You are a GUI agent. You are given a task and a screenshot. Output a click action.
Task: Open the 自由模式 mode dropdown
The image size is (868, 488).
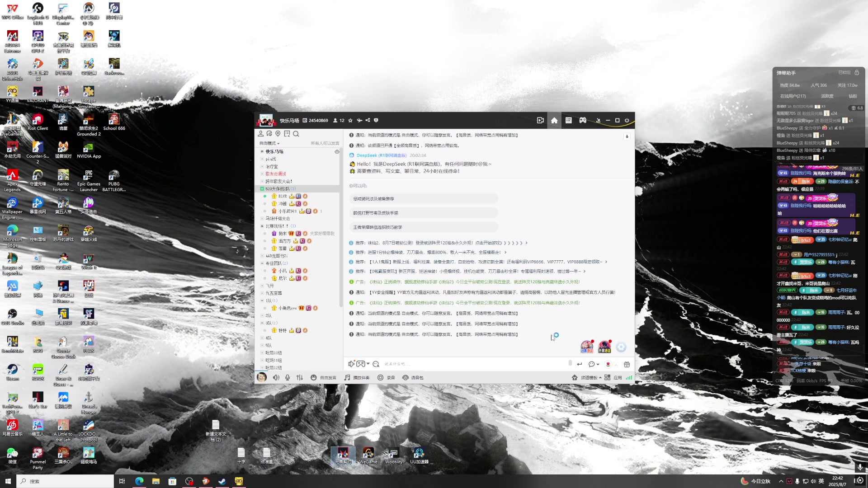[x=269, y=143]
